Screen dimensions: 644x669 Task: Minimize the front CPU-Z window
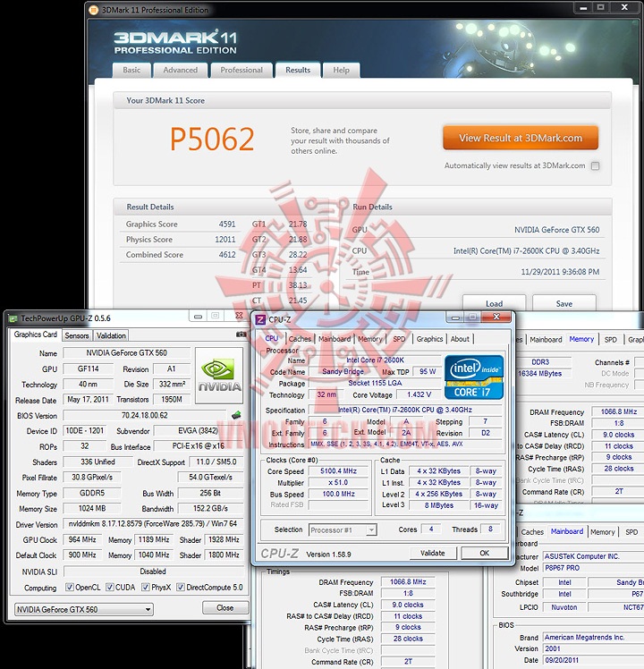coord(455,318)
